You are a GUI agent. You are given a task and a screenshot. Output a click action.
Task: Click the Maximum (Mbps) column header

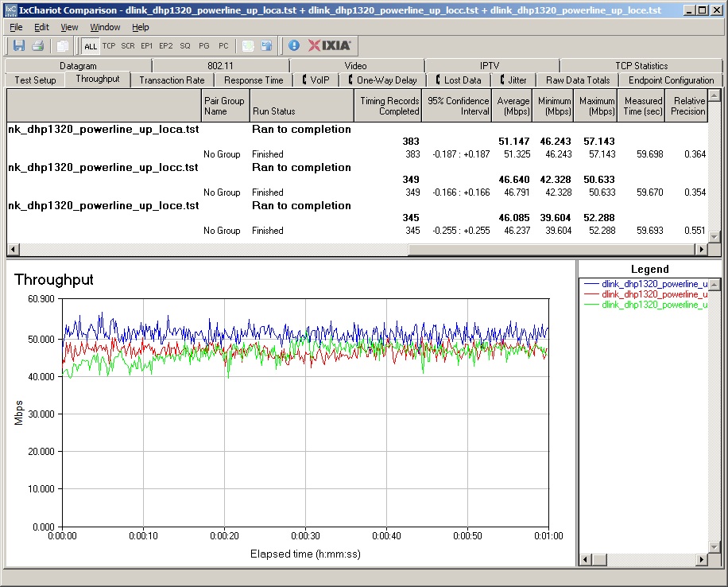coord(596,106)
